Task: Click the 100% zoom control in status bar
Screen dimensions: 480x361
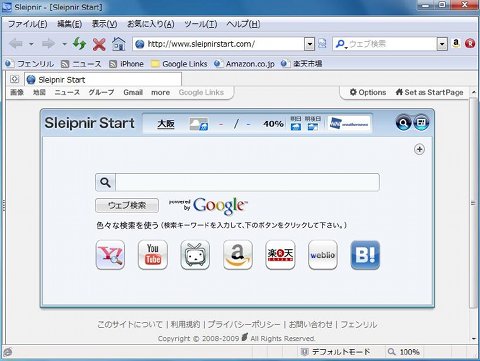Action: [404, 352]
